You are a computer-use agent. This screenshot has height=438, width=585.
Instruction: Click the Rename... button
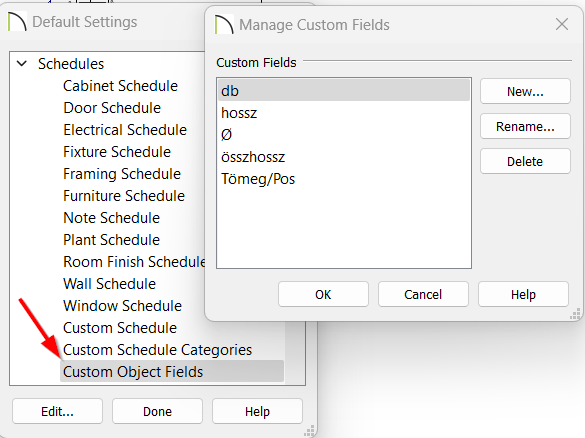tap(525, 126)
